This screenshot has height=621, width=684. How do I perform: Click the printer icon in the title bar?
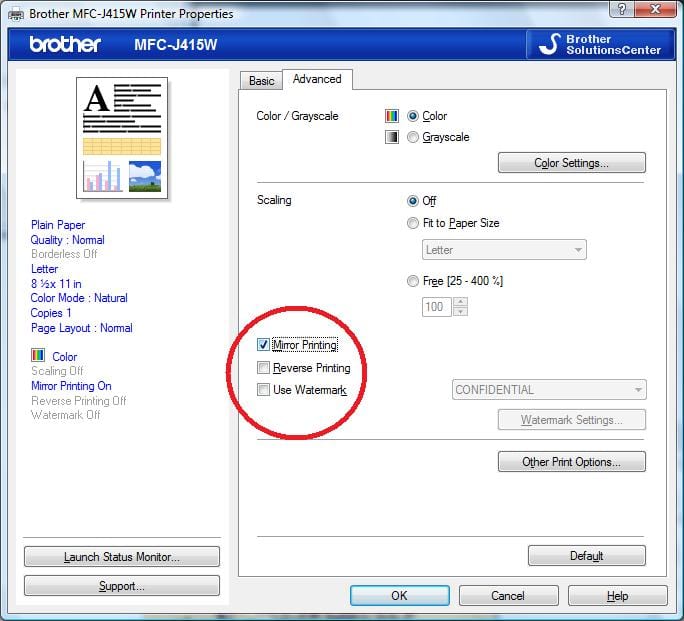pos(16,14)
